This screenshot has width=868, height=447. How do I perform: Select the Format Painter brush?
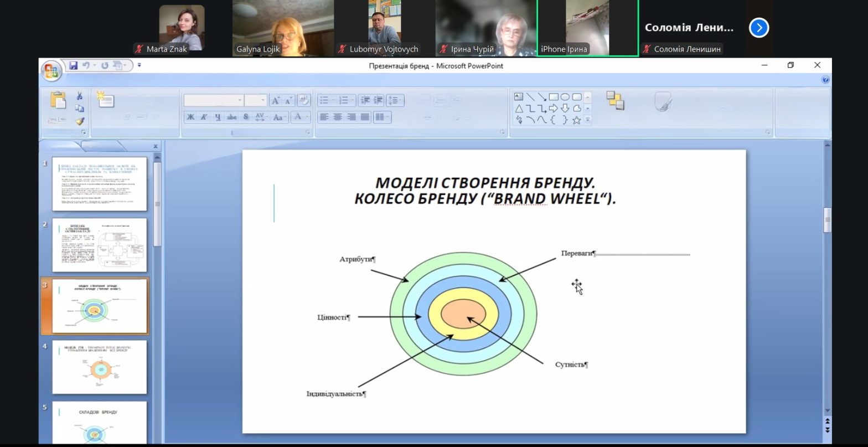80,121
